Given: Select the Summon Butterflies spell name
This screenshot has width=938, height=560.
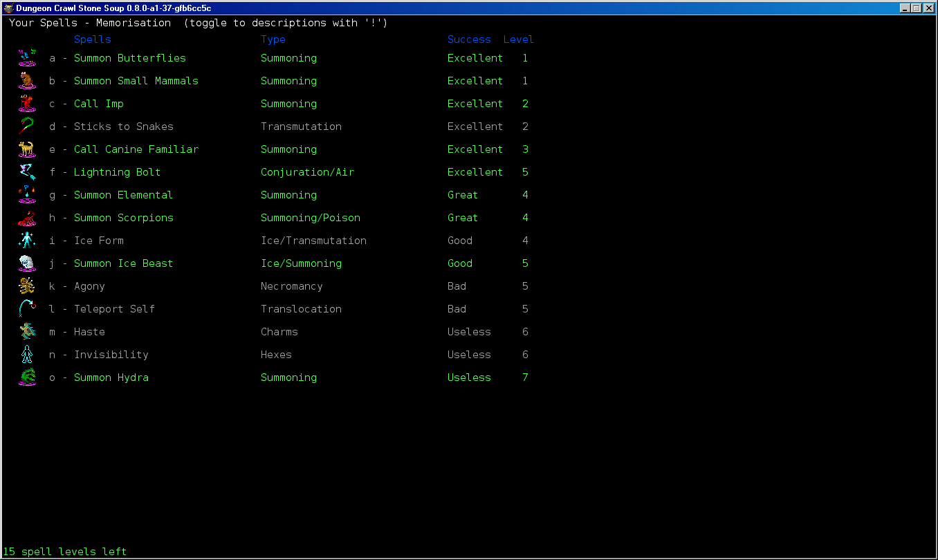Looking at the screenshot, I should pyautogui.click(x=130, y=58).
